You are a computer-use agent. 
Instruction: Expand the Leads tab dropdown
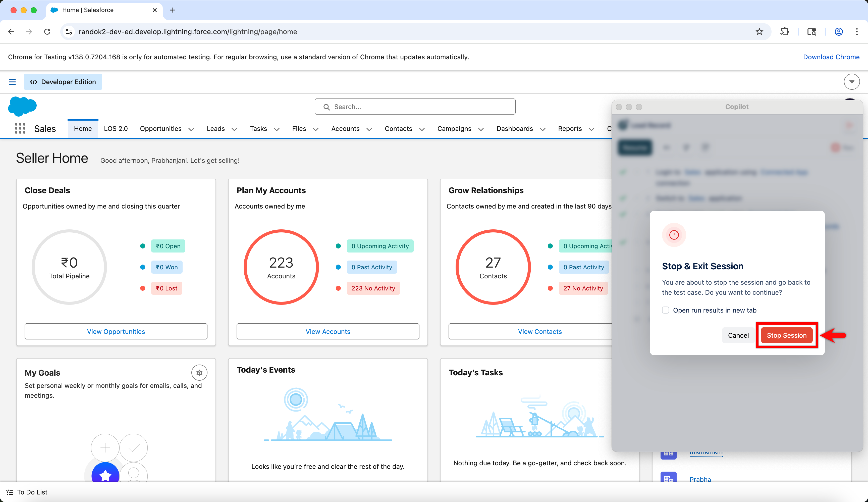[234, 129]
